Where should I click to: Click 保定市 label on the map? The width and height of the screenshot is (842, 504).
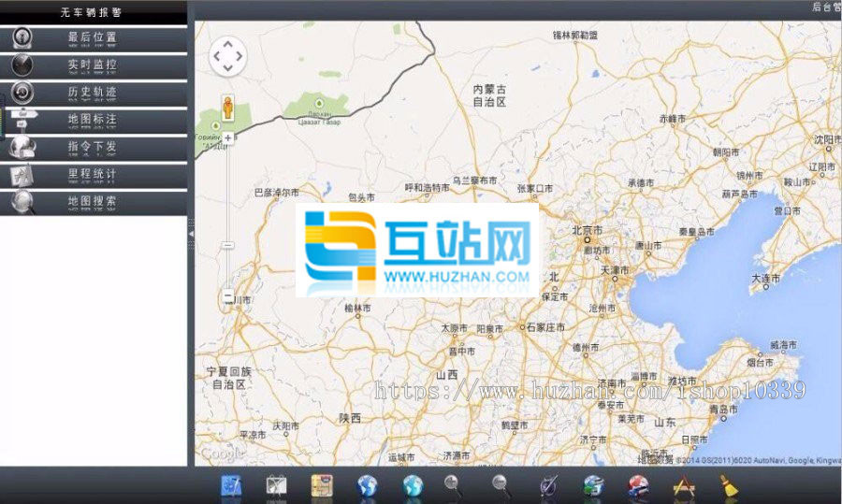tap(555, 296)
